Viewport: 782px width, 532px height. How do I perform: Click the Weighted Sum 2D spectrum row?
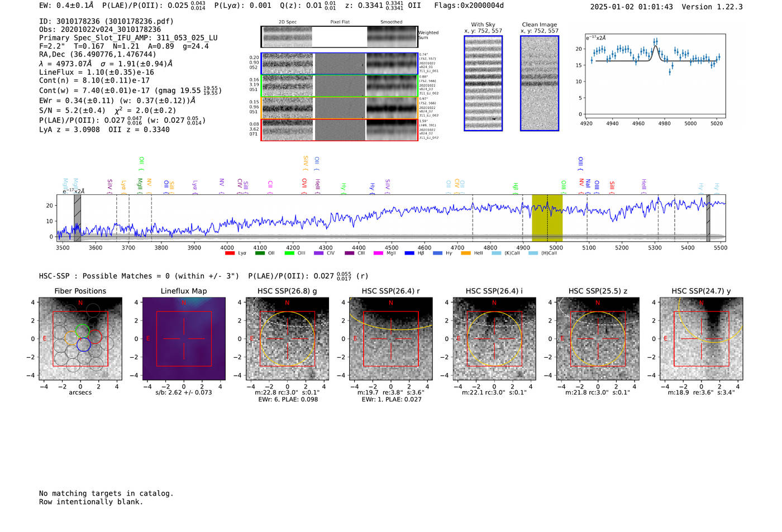coord(339,37)
